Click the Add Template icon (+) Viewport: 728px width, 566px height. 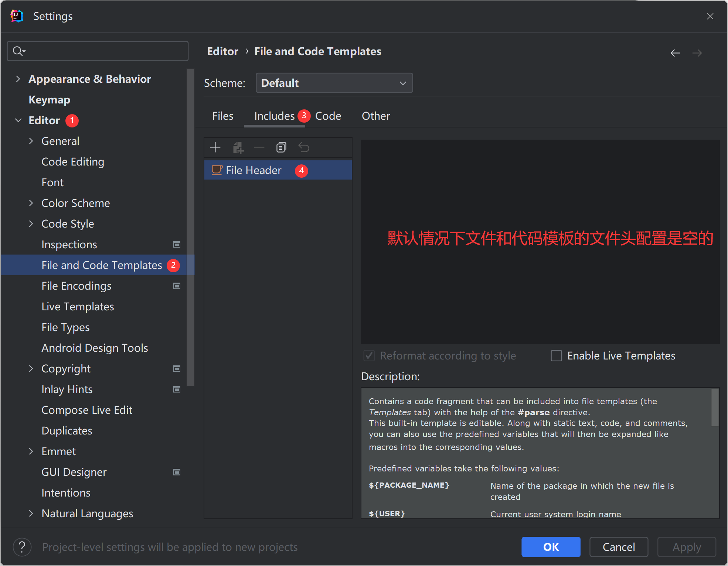216,147
